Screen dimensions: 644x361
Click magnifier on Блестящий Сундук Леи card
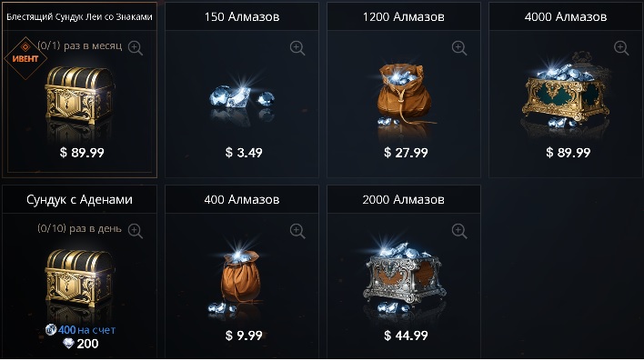click(x=136, y=48)
